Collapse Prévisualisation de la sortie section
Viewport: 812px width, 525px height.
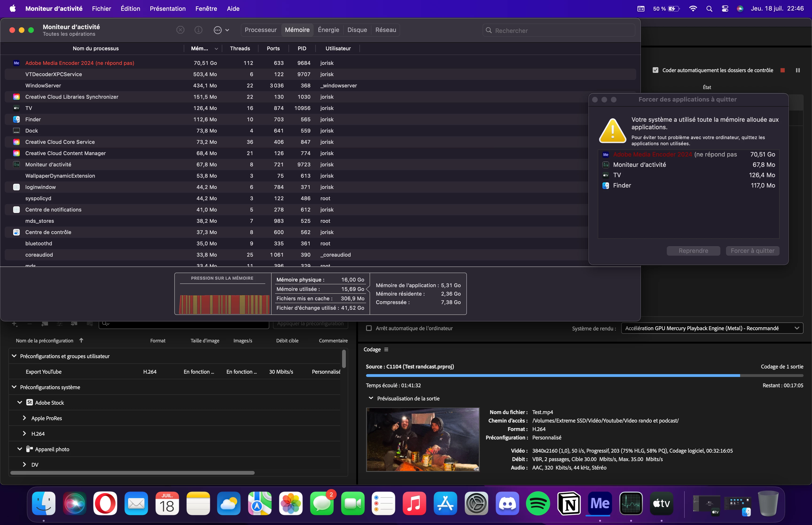pyautogui.click(x=371, y=398)
